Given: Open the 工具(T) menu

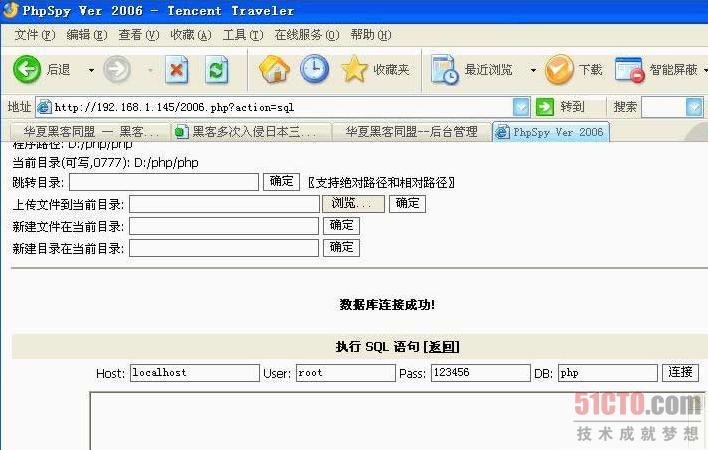Looking at the screenshot, I should [x=243, y=35].
